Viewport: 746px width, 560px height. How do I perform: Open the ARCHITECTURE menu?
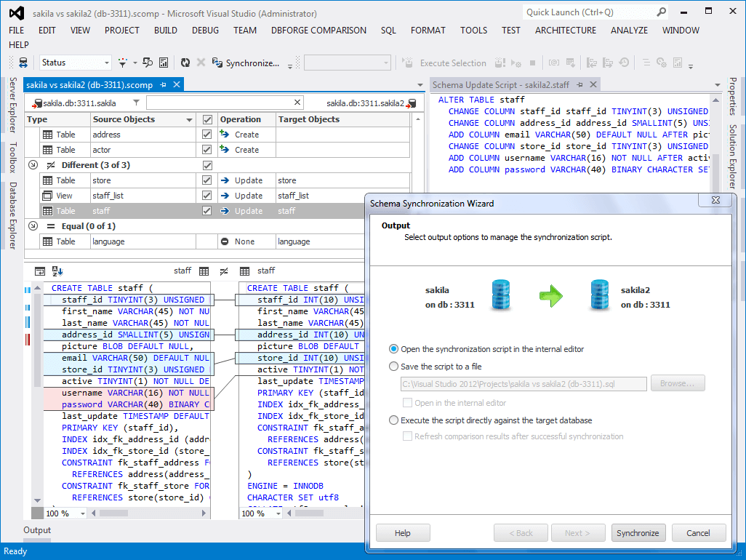(566, 31)
